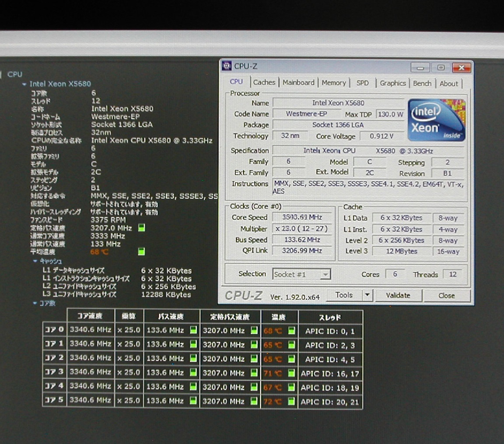Click the Package value Socket 1366 LGA in CPU-Z
504x444 pixels.
click(338, 125)
